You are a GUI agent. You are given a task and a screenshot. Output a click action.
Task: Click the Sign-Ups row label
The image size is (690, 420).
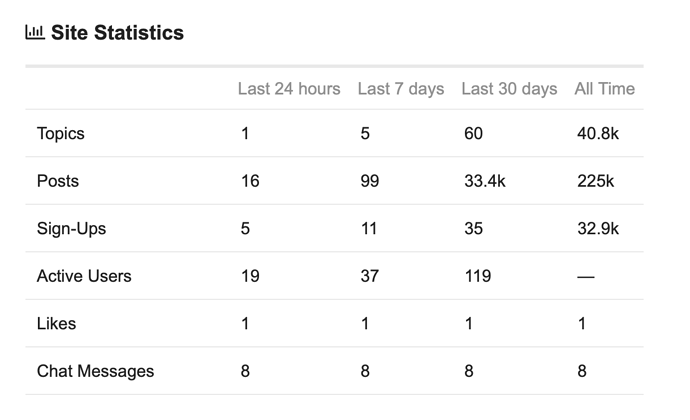(x=71, y=228)
